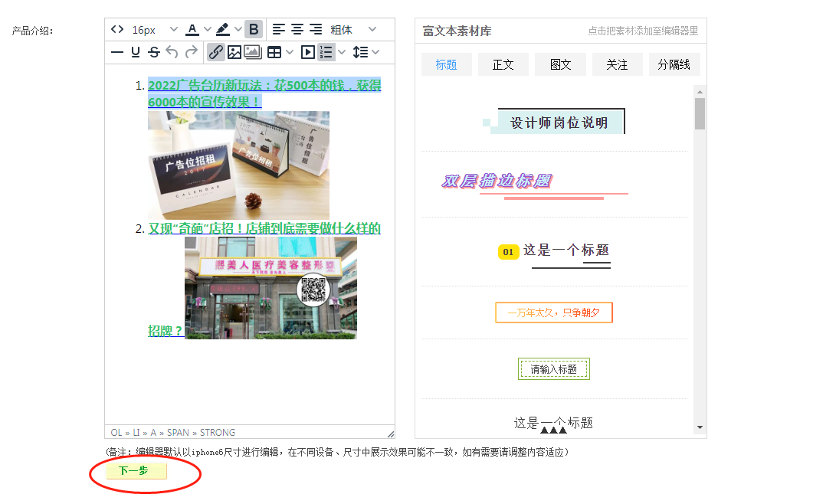Insert a horizontal rule line
This screenshot has width=836, height=504.
[117, 52]
